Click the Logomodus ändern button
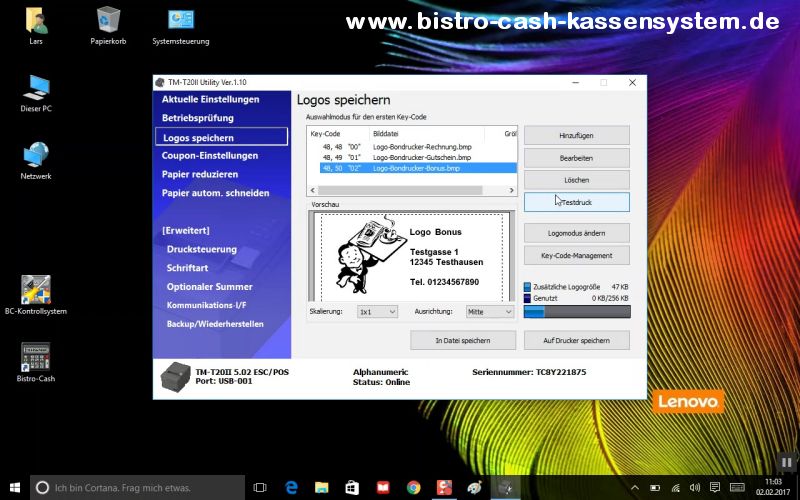The height and width of the screenshot is (500, 800). [577, 233]
